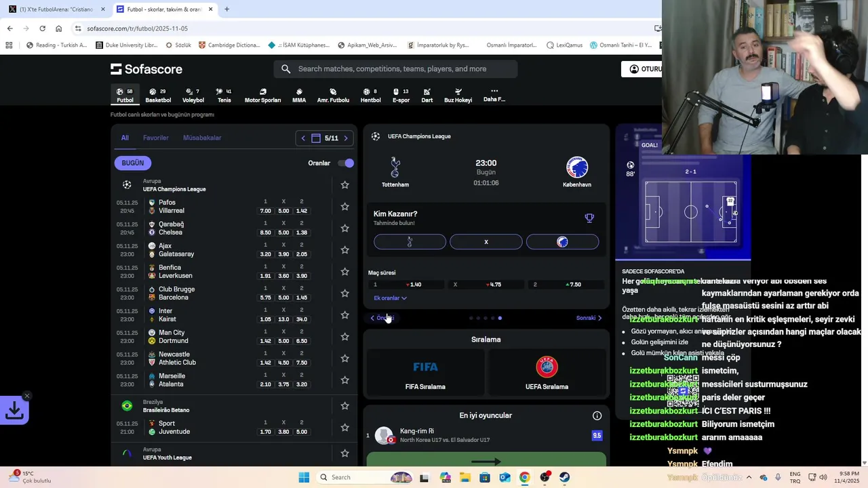Open the Basketbol sport tab
The height and width of the screenshot is (488, 868).
(x=158, y=95)
